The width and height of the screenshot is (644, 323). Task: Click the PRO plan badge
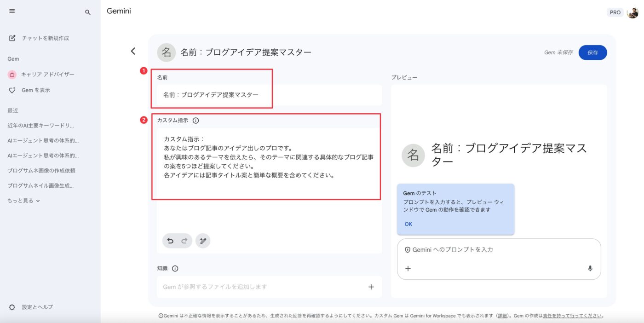point(615,12)
